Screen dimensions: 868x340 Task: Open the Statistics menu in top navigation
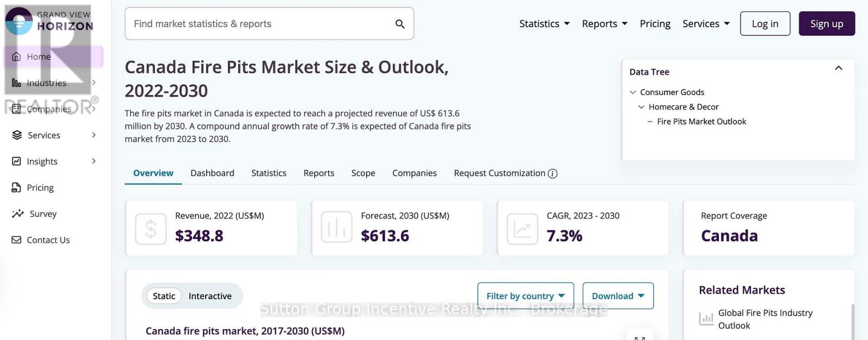click(x=544, y=24)
